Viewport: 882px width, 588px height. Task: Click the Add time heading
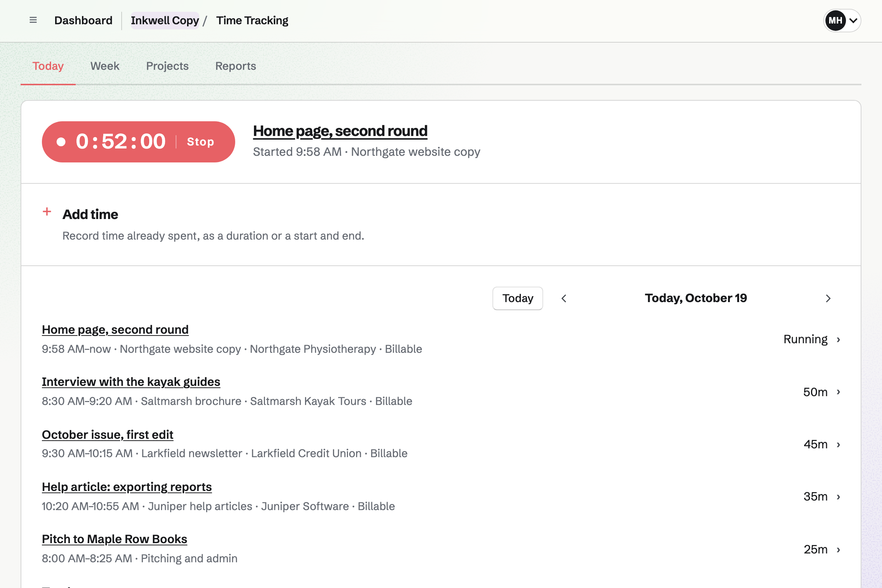(x=90, y=214)
